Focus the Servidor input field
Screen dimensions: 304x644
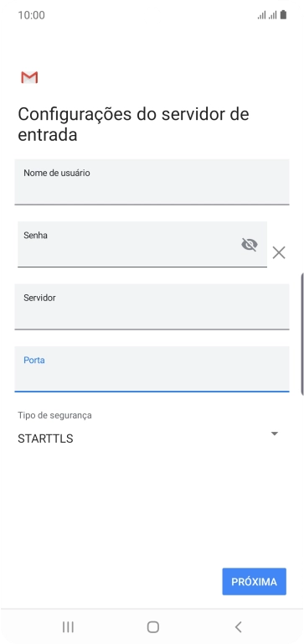(x=152, y=307)
